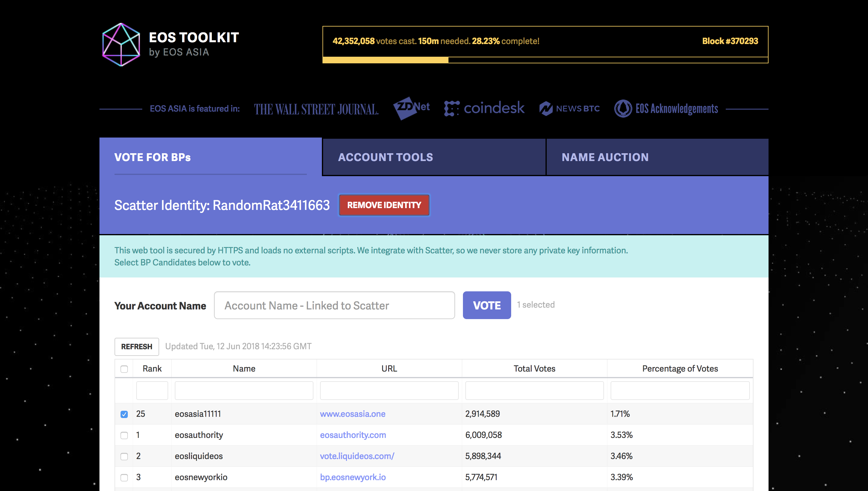
Task: Switch to the Account Tools tab
Action: click(x=433, y=157)
